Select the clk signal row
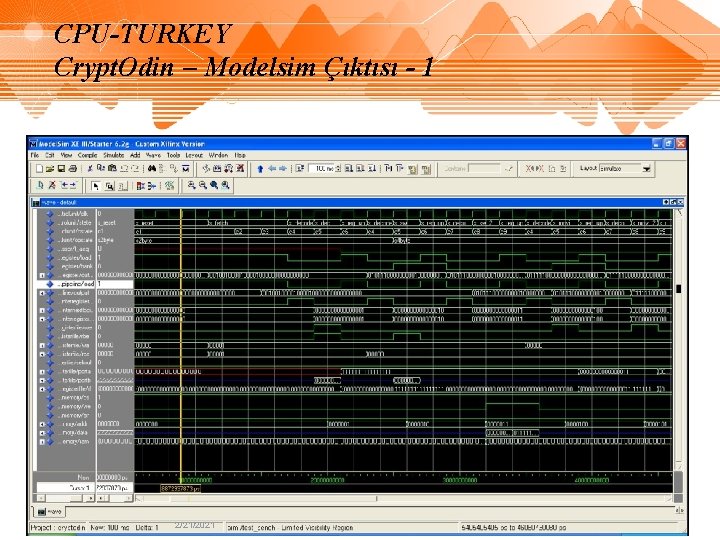 pos(73,214)
